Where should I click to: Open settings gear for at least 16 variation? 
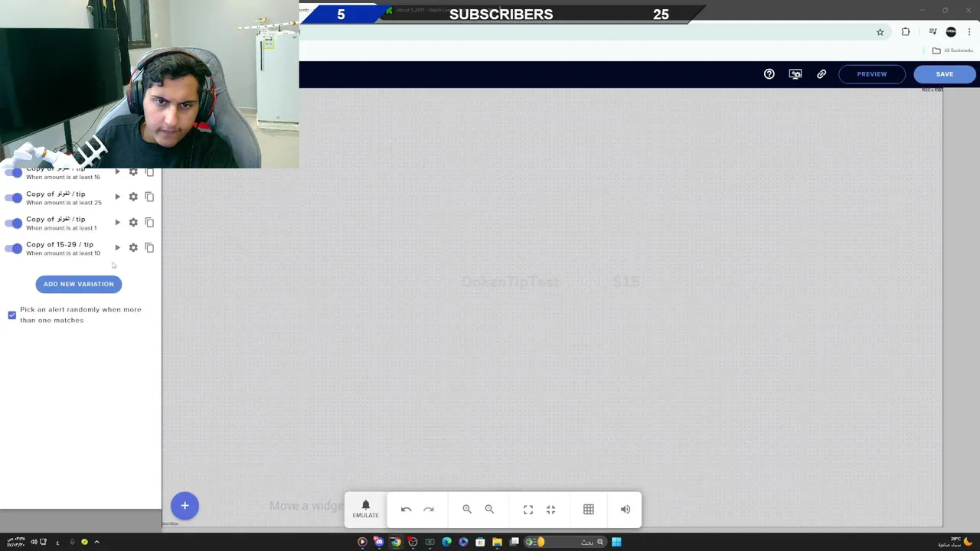coord(133,172)
